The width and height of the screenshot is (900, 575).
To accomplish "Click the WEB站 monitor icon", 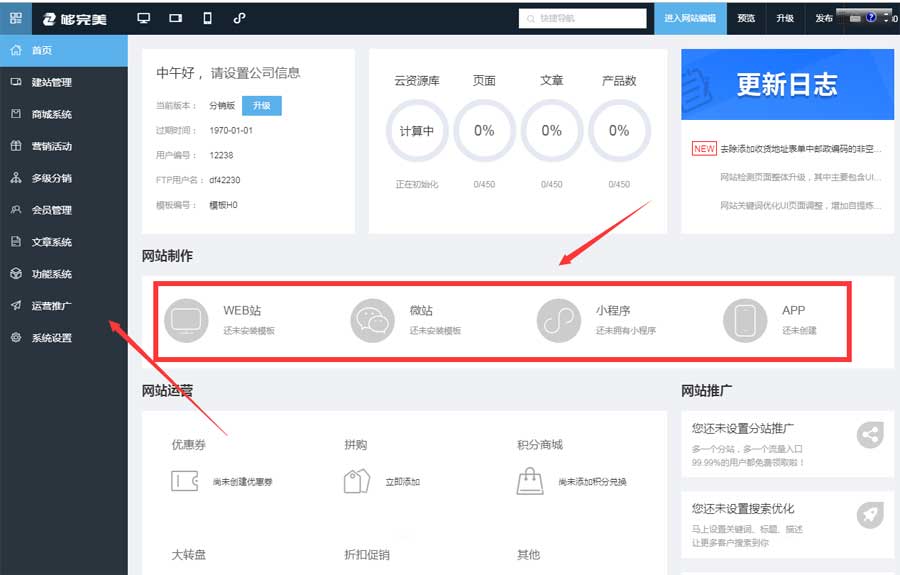I will coord(186,321).
